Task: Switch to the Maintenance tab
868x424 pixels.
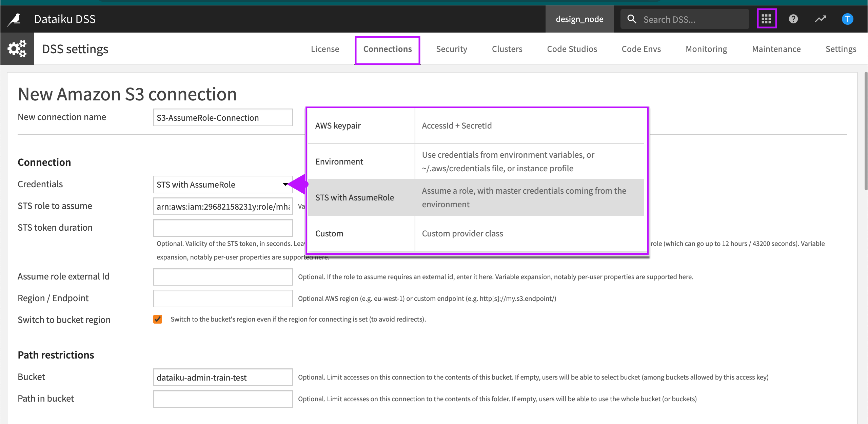Action: [776, 49]
